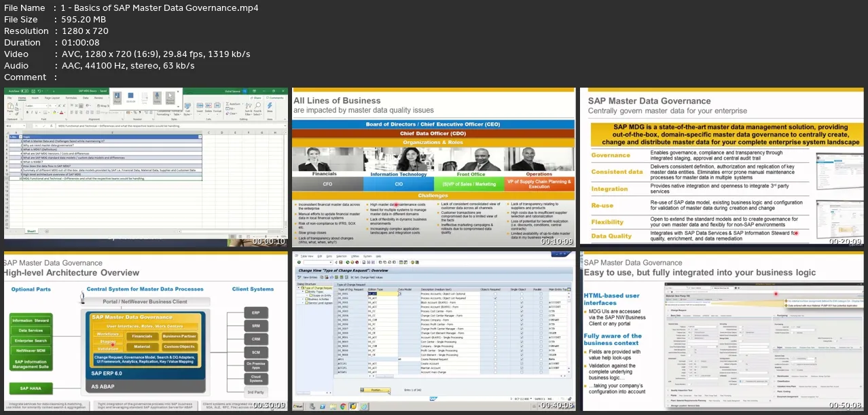Click Paste icon in Excel ribbon

pos(10,107)
